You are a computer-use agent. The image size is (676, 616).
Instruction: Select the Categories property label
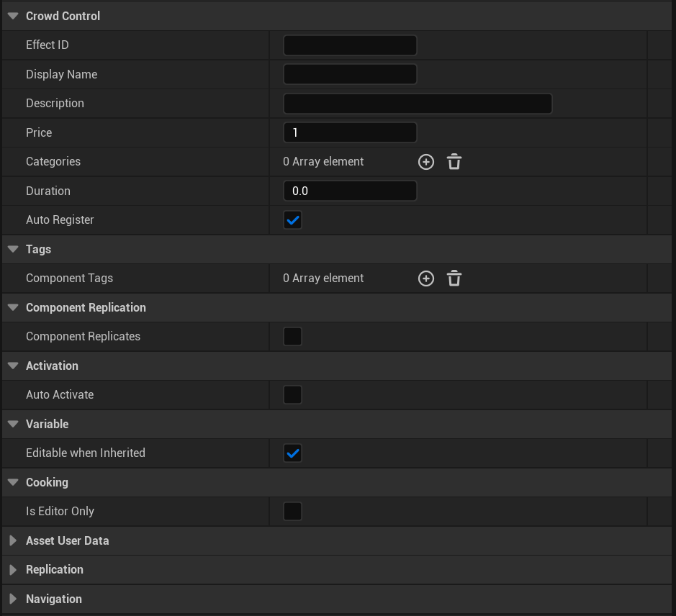(x=53, y=162)
